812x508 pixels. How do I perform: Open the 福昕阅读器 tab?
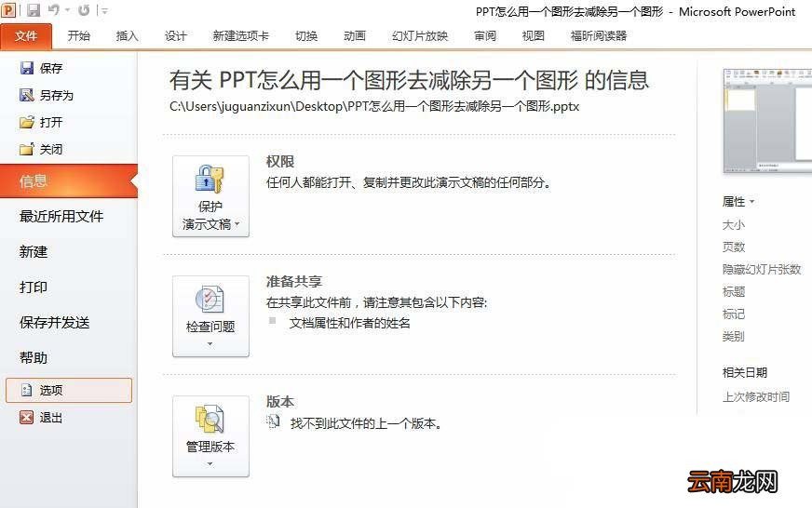click(x=599, y=35)
